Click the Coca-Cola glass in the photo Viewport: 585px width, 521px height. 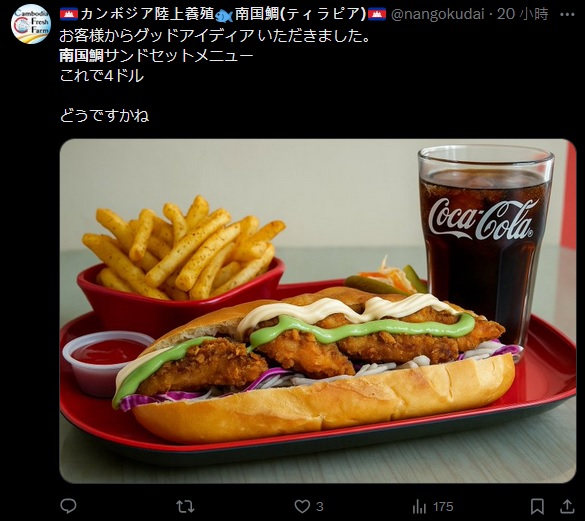485,246
